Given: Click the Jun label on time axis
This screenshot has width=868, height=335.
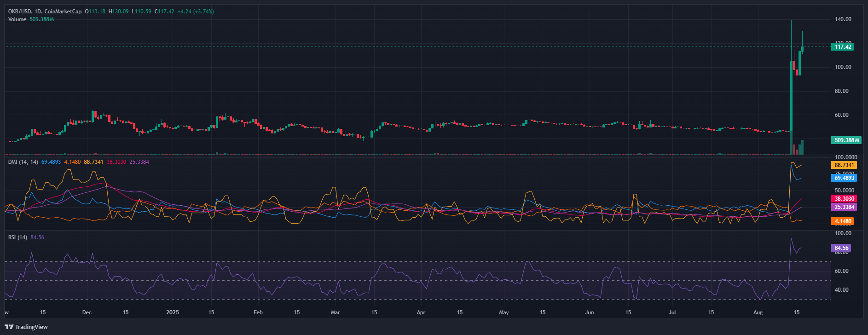Looking at the screenshot, I should click(x=590, y=312).
